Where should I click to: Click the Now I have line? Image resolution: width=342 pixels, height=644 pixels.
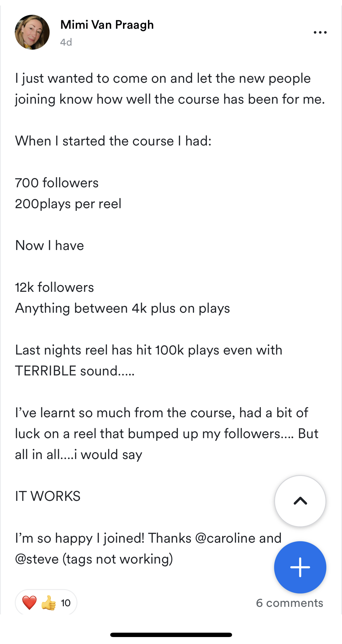coord(50,246)
